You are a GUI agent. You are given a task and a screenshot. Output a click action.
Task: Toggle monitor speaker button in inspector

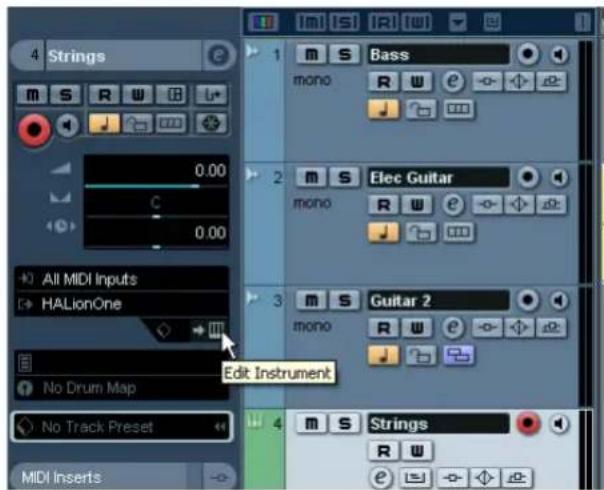click(x=68, y=125)
